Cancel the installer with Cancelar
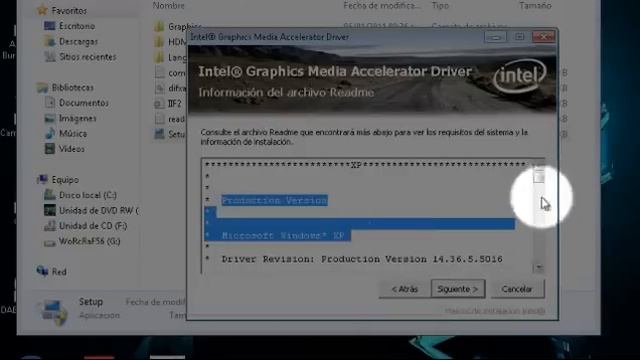Screen dimensions: 640x360 [x=517, y=289]
